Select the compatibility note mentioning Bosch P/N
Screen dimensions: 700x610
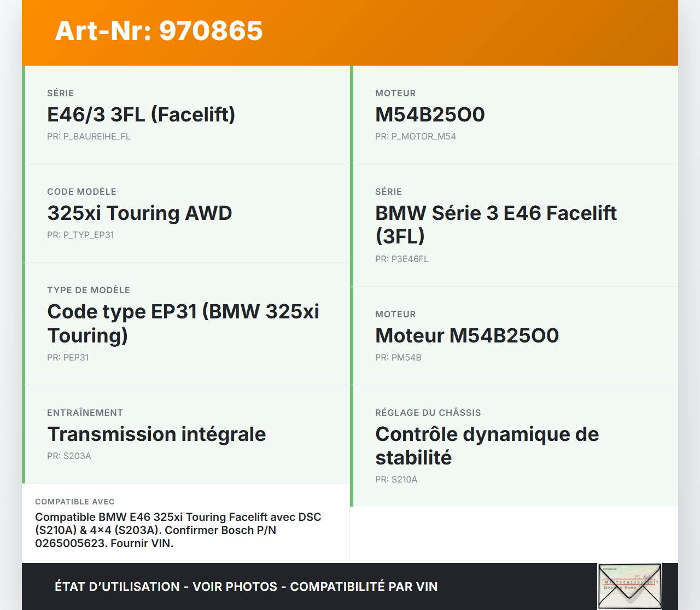178,530
